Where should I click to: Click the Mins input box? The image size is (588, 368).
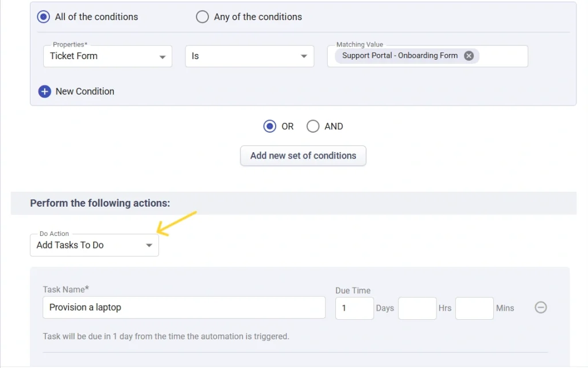tap(474, 308)
